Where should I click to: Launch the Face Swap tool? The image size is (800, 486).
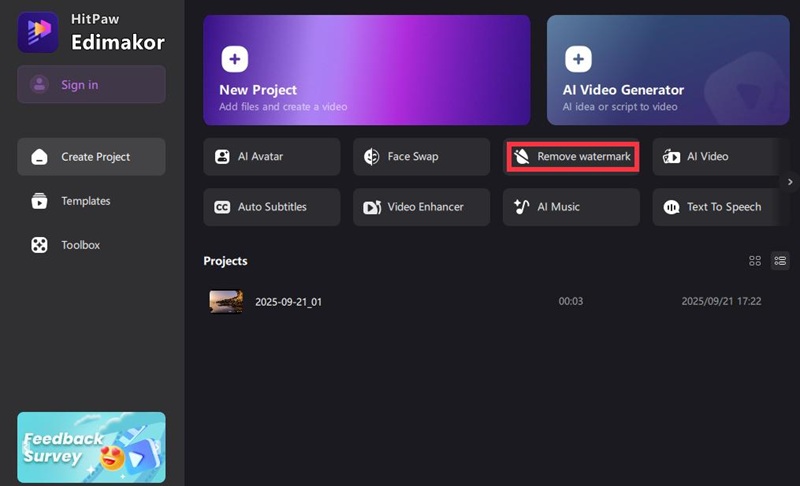click(x=421, y=157)
